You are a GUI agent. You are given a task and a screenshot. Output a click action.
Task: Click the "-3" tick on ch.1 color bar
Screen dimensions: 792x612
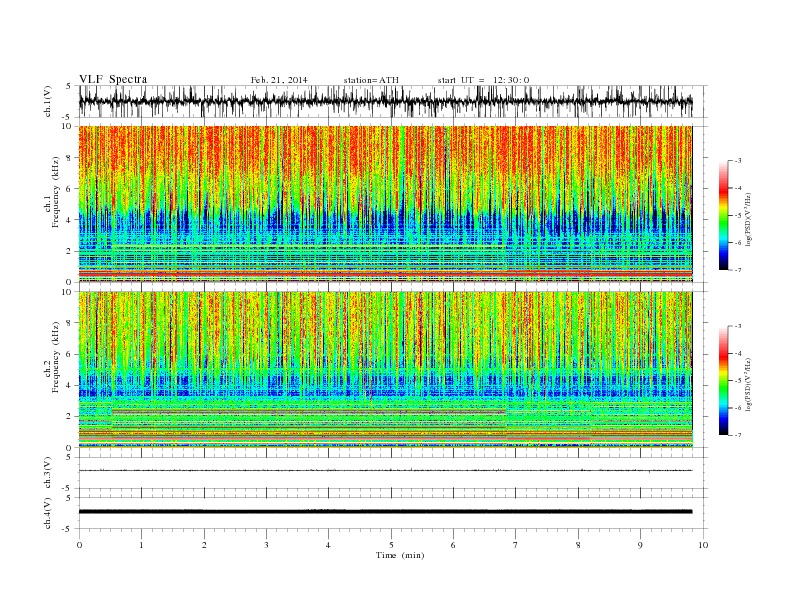[737, 161]
